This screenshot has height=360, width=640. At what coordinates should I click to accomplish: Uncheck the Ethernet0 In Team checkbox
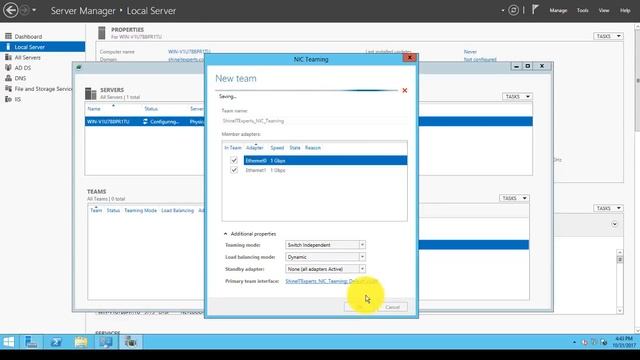pyautogui.click(x=234, y=160)
